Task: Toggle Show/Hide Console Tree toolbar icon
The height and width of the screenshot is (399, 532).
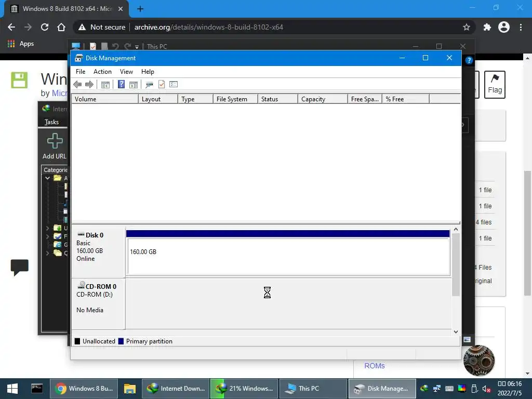Action: click(x=105, y=85)
